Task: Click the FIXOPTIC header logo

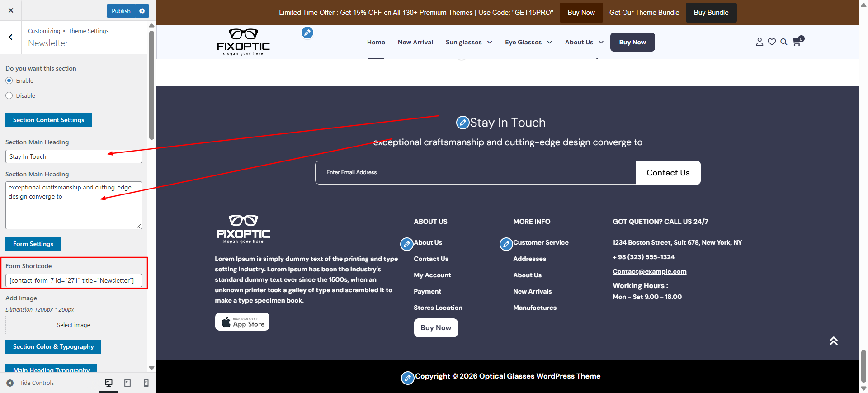Action: click(243, 42)
